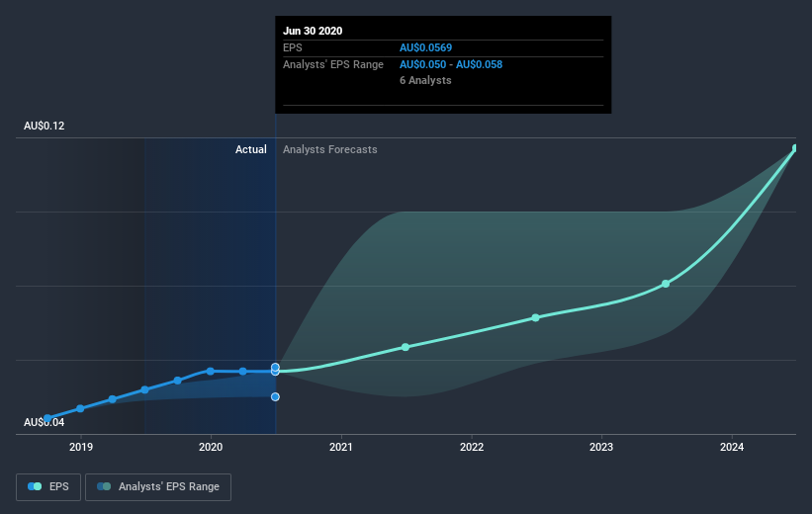Select the lower analyst range point at Jun 2020
Viewport: 812px width, 514px height.
pos(276,396)
